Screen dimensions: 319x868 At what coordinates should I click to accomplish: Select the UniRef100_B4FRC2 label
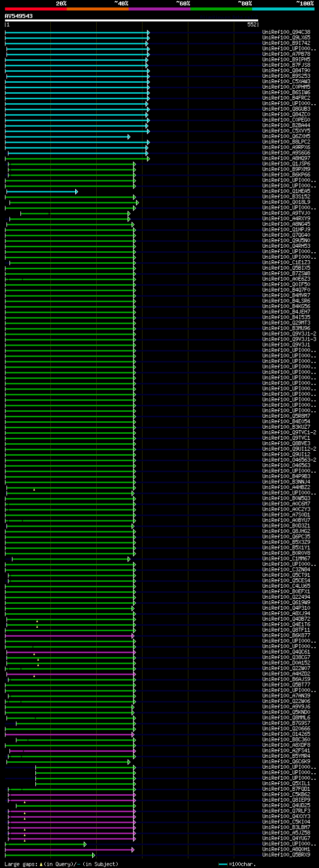286,98
